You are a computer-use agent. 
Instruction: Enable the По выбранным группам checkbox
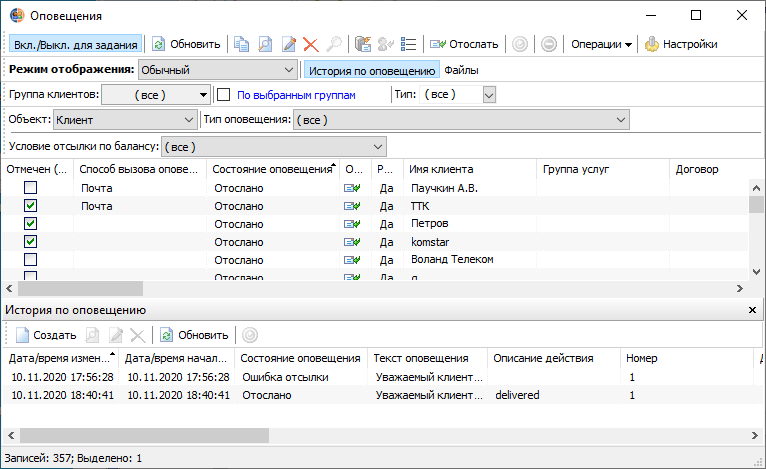pos(223,94)
